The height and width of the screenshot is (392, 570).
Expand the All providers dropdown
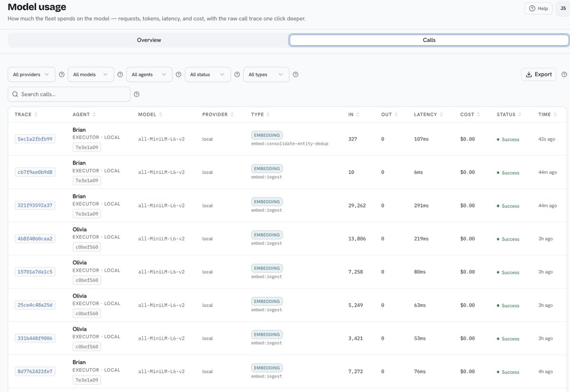tap(31, 75)
